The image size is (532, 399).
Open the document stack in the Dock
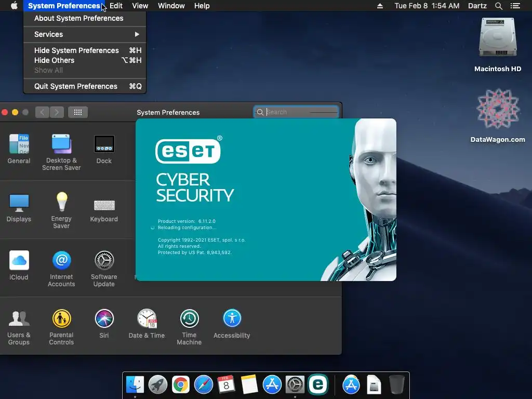(374, 385)
